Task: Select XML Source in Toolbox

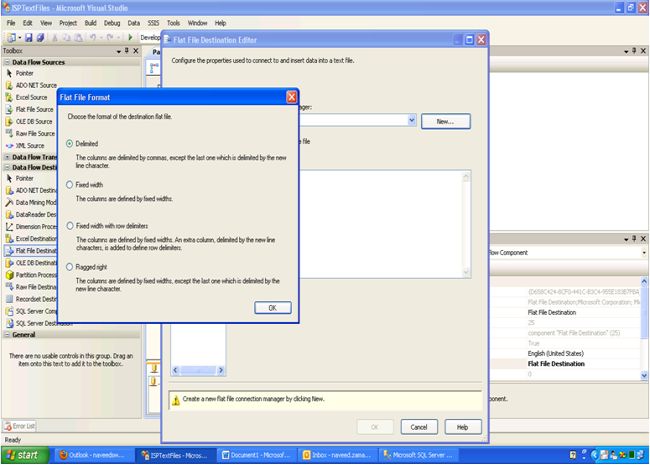Action: tap(30, 146)
